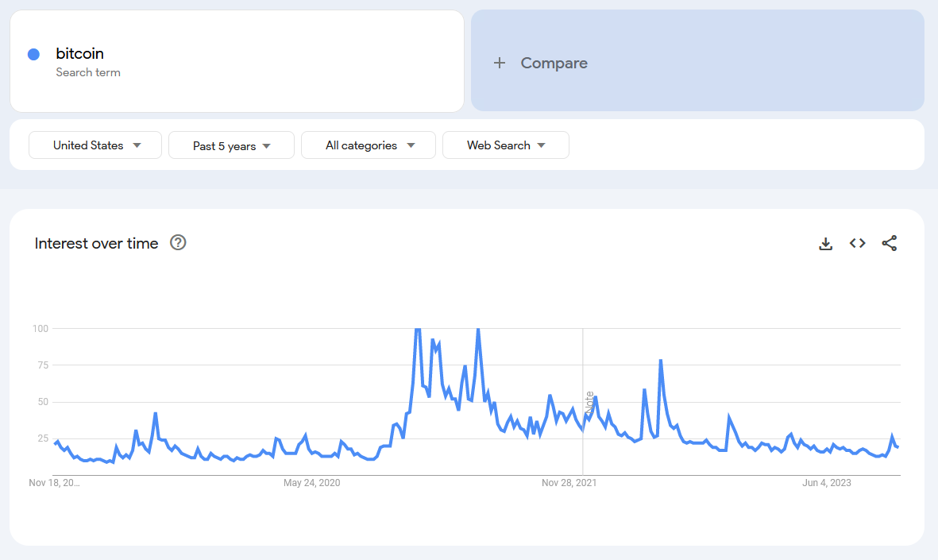The image size is (938, 560).
Task: Open the Past 5 years time dropdown
Action: pyautogui.click(x=231, y=145)
